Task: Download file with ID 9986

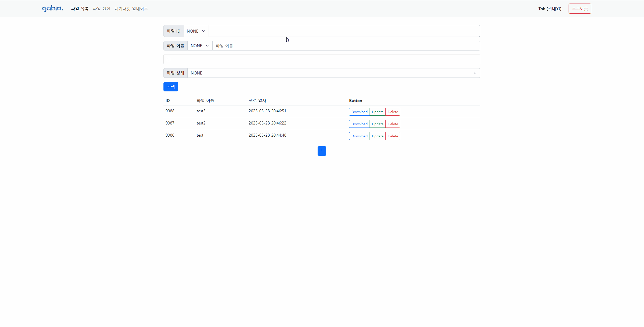Action: tap(359, 136)
